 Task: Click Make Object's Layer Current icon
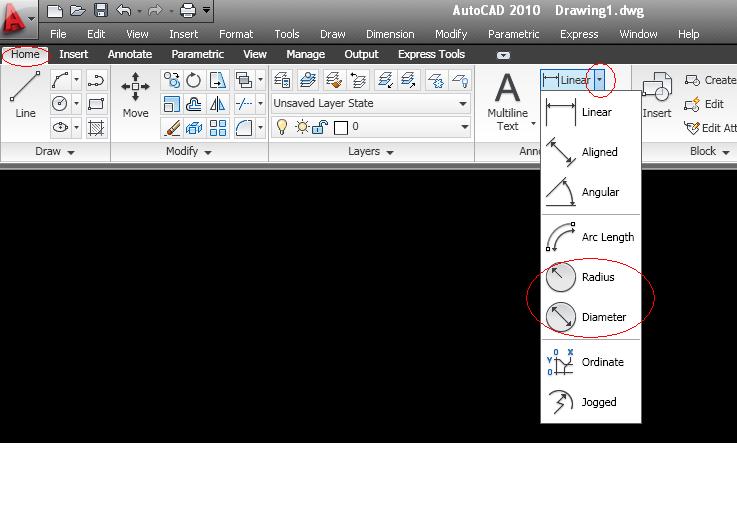[x=308, y=80]
